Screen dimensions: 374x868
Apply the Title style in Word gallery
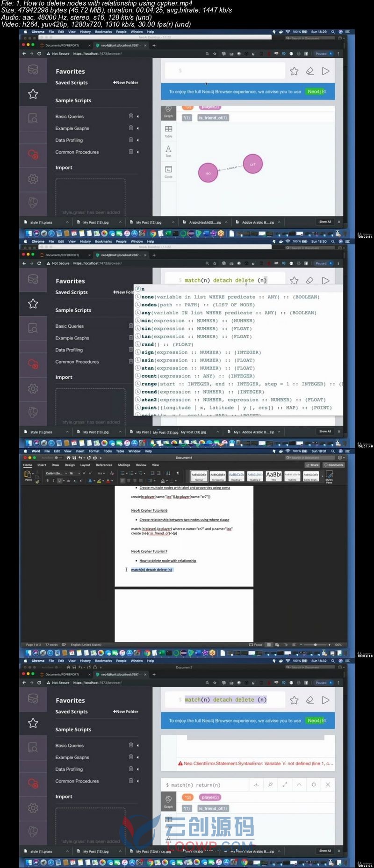273,476
